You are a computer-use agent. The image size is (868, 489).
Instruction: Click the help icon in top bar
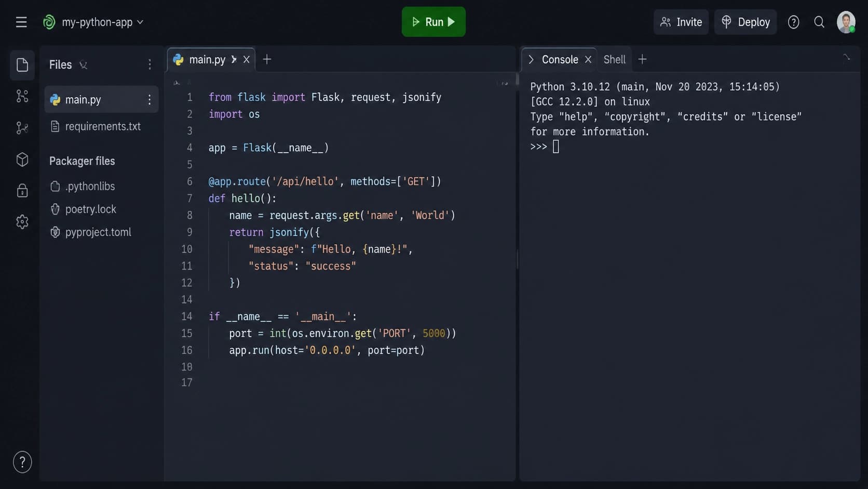793,22
